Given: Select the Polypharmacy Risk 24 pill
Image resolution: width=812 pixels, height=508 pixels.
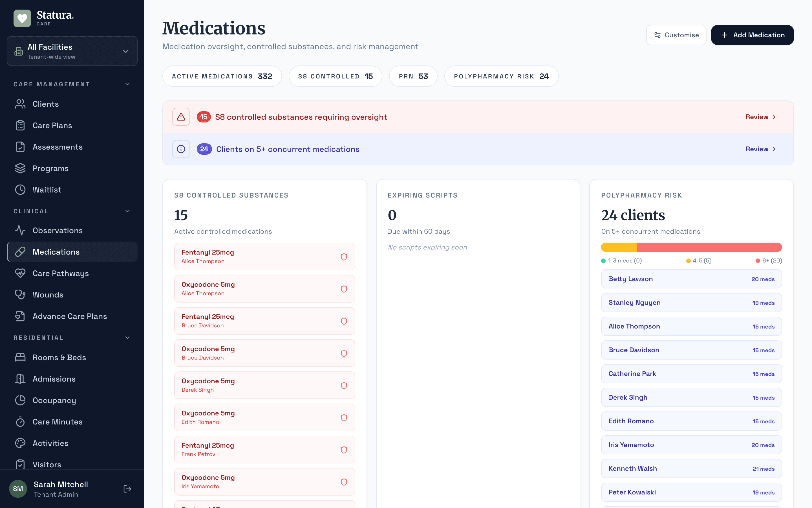Looking at the screenshot, I should click(501, 76).
